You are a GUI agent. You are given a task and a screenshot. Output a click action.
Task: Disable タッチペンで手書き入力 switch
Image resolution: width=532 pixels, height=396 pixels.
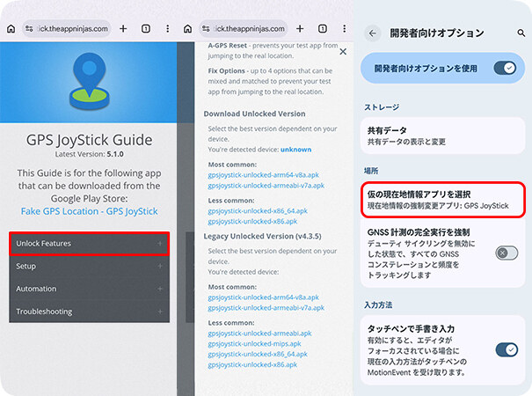pos(506,350)
